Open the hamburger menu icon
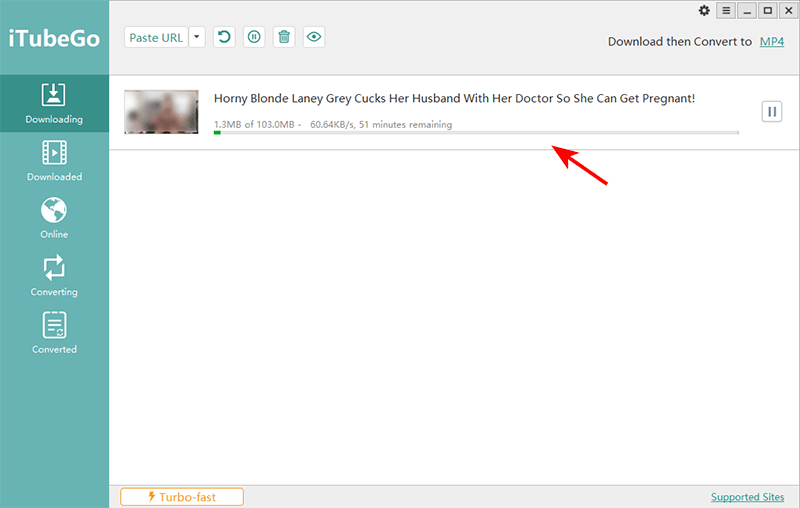 coord(726,11)
